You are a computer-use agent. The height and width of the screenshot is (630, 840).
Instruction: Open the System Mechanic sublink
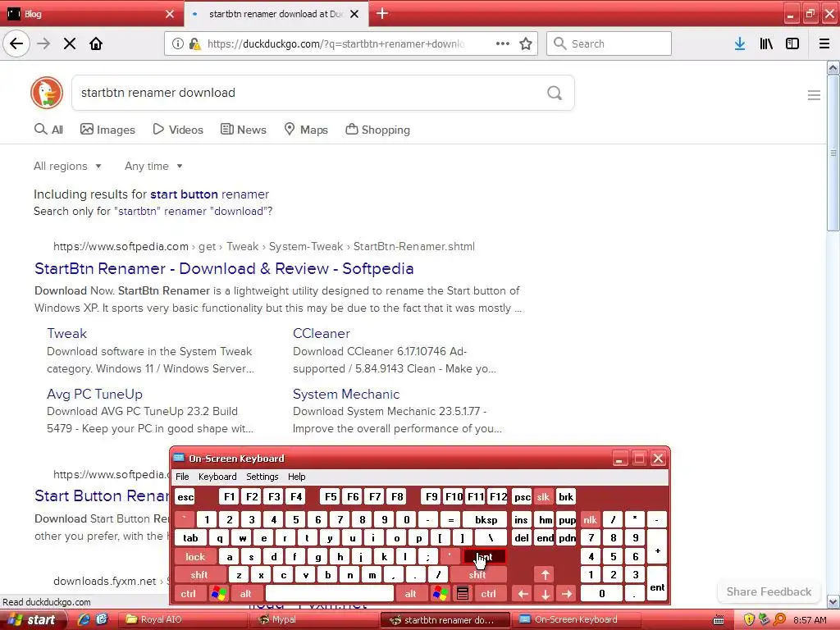[346, 394]
